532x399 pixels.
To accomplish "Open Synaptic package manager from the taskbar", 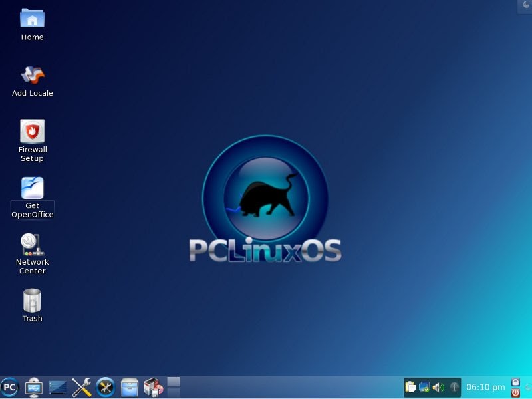I will pos(152,387).
